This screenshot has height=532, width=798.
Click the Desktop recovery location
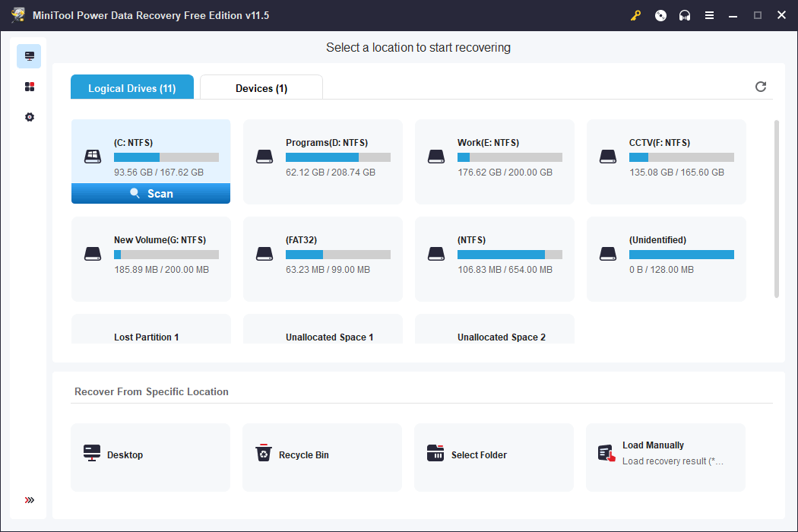pos(150,455)
